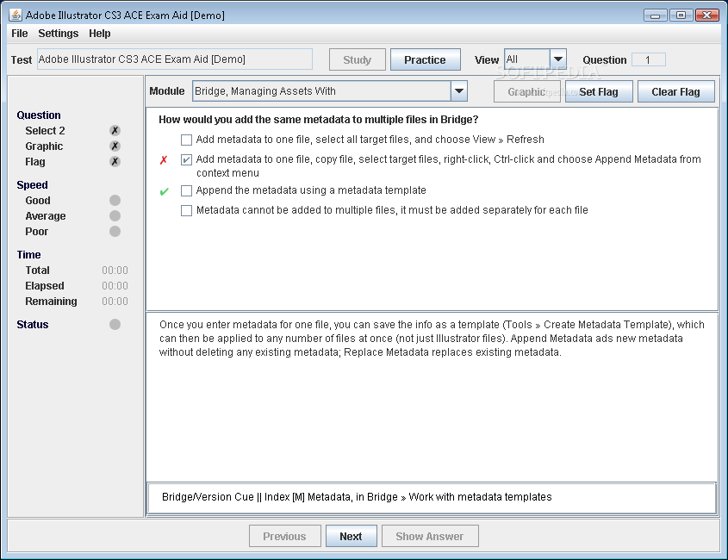Image resolution: width=728 pixels, height=560 pixels.
Task: Go to the Next question
Action: tap(351, 536)
